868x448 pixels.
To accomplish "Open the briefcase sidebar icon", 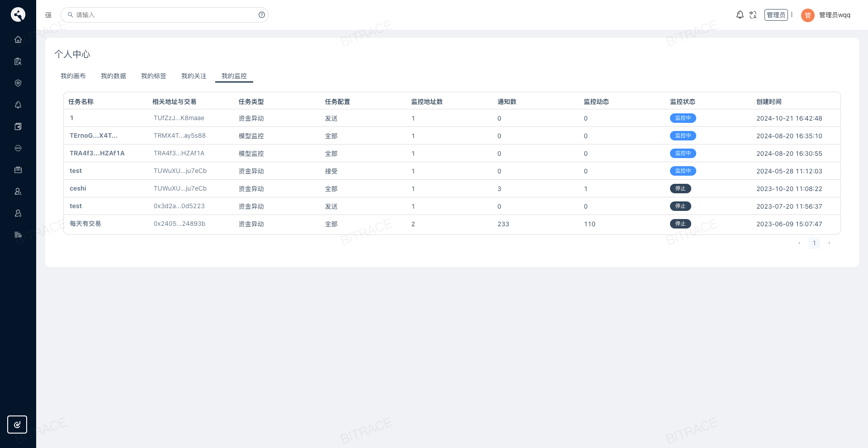I will point(18,170).
